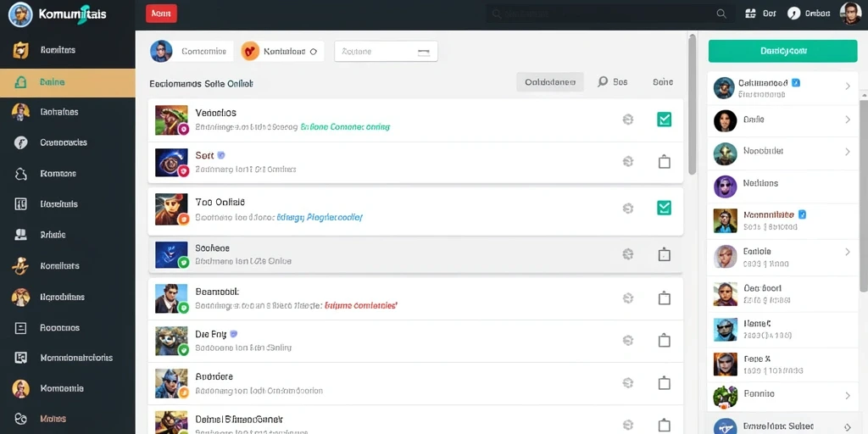Click the settings gear in the Aobdore row
This screenshot has height=434, width=868.
(x=628, y=382)
